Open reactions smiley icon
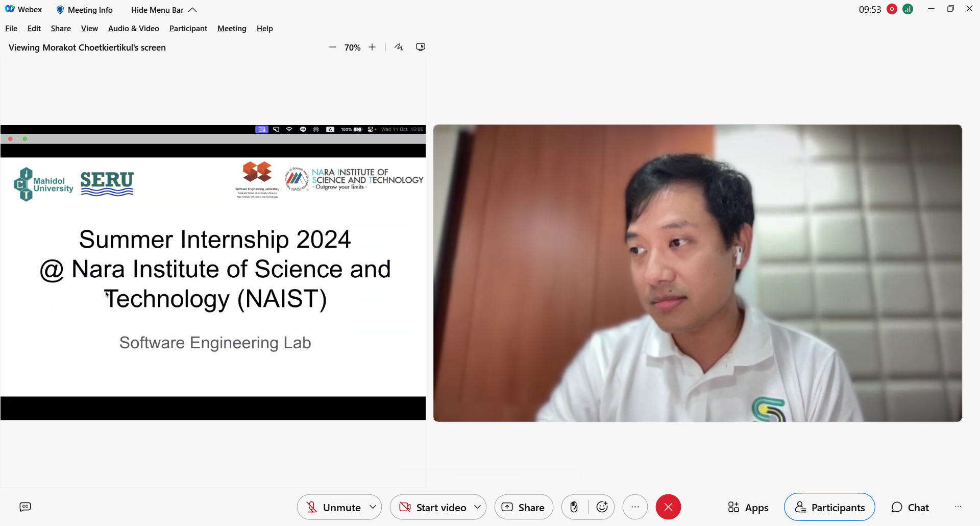This screenshot has height=526, width=980. coord(602,507)
